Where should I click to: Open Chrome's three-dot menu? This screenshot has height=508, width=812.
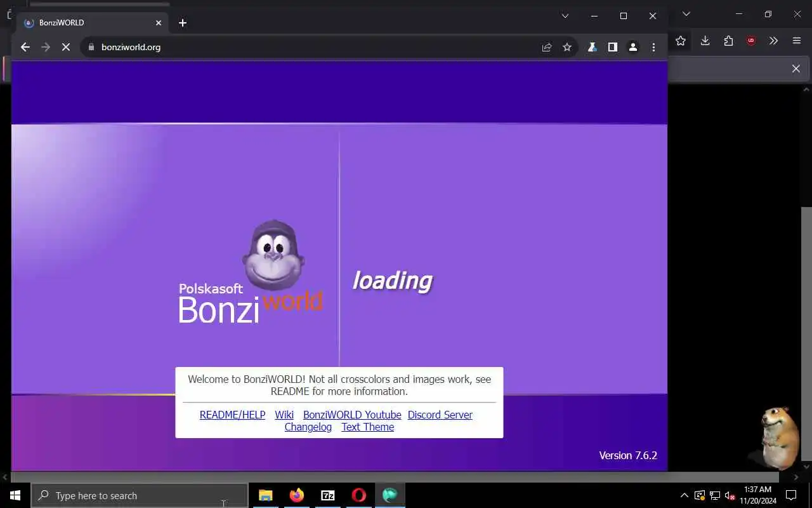(x=653, y=47)
